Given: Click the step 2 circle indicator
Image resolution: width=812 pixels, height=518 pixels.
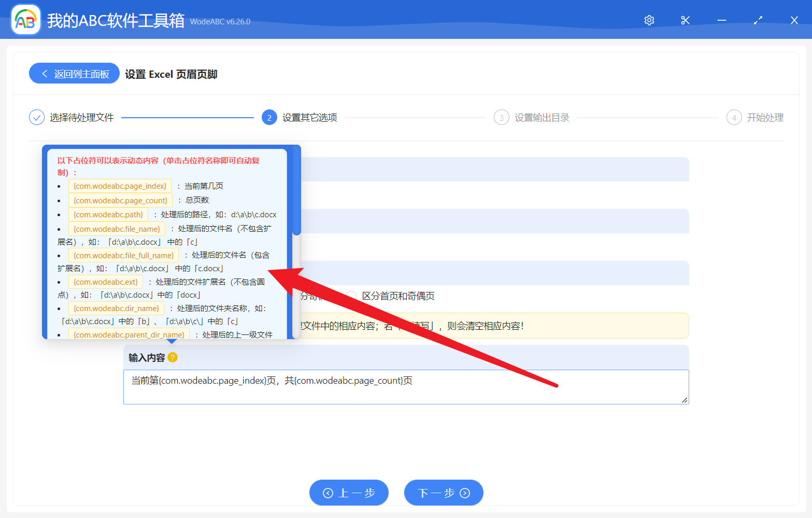Looking at the screenshot, I should coord(269,117).
